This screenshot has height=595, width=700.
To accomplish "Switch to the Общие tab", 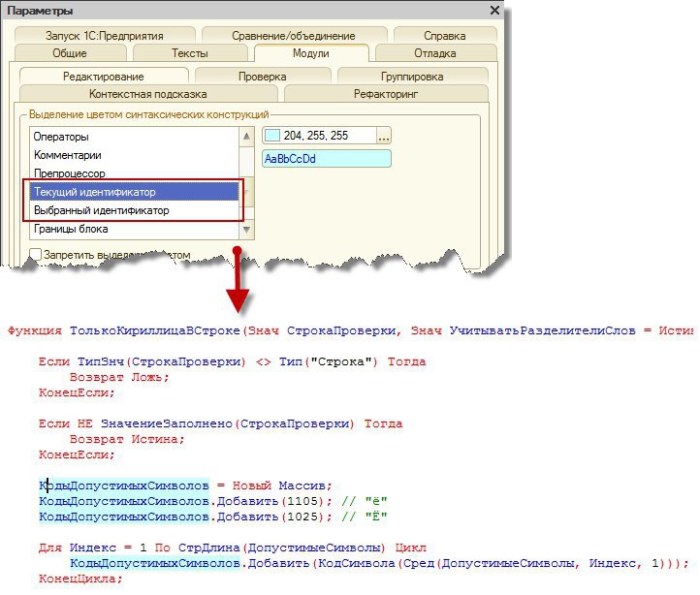I will tap(70, 53).
